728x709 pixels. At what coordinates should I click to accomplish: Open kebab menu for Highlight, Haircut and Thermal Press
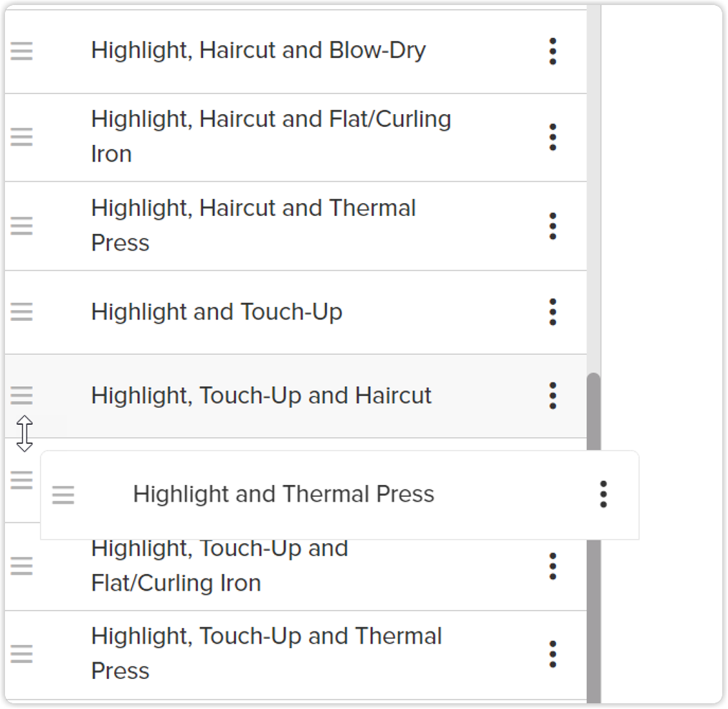point(552,226)
